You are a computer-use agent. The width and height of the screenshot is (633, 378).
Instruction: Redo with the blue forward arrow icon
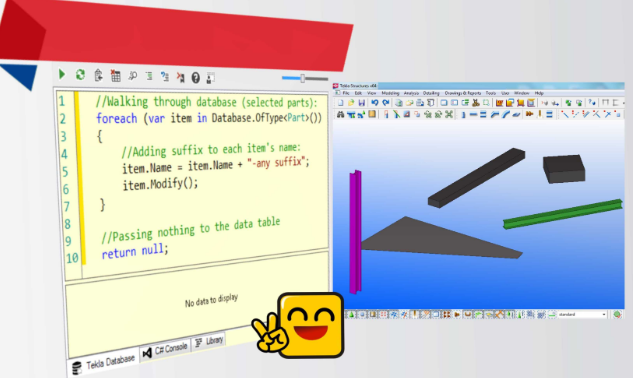(x=386, y=103)
